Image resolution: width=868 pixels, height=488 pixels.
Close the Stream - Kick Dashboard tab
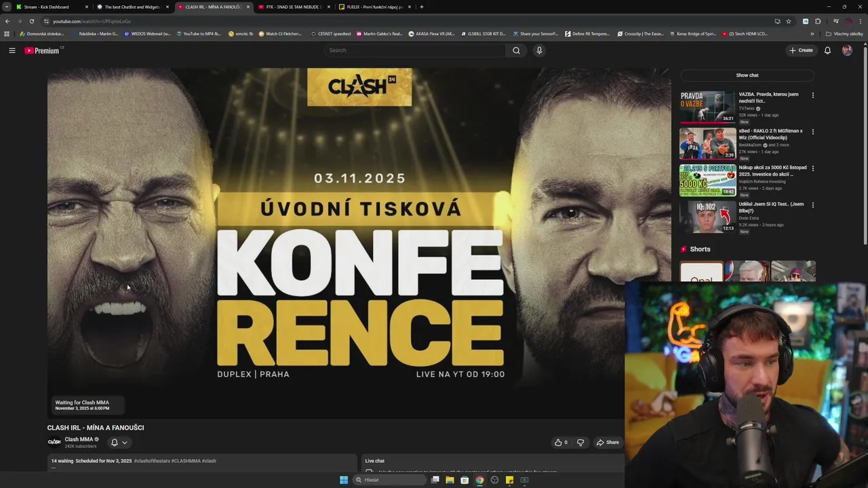click(x=87, y=7)
